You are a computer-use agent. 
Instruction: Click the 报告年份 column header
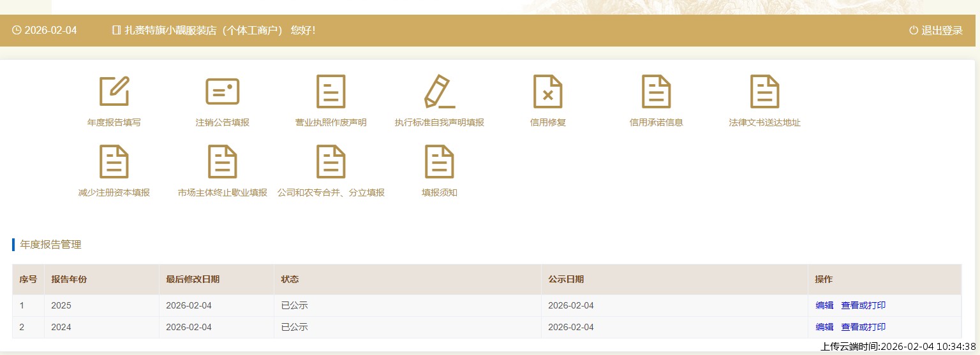click(x=69, y=279)
